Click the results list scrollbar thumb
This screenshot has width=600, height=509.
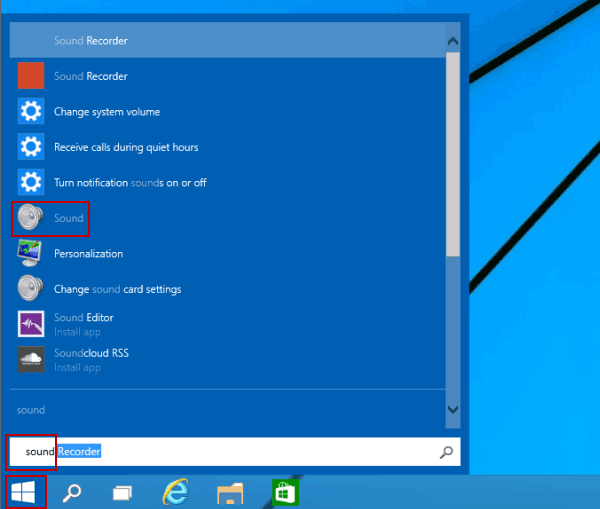tap(453, 154)
